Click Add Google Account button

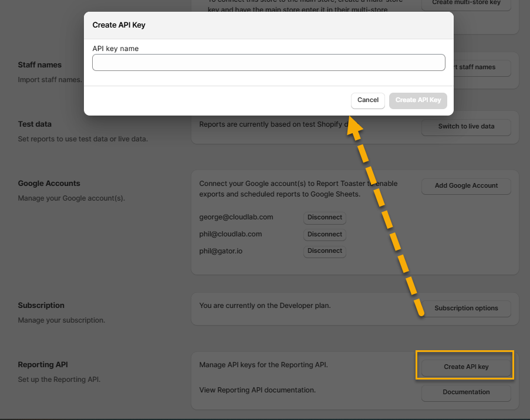(x=466, y=186)
